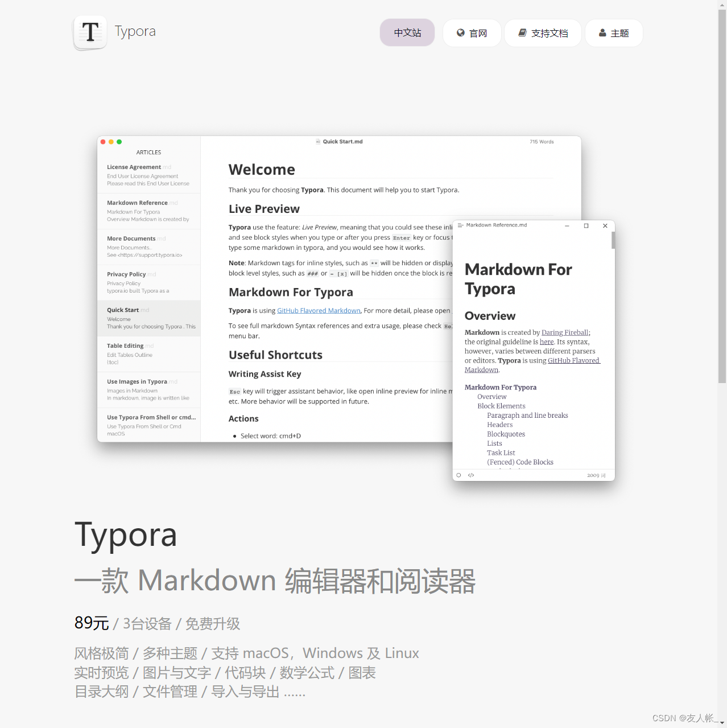Open the Daring Fireball link
This screenshot has height=728, width=727.
point(565,332)
